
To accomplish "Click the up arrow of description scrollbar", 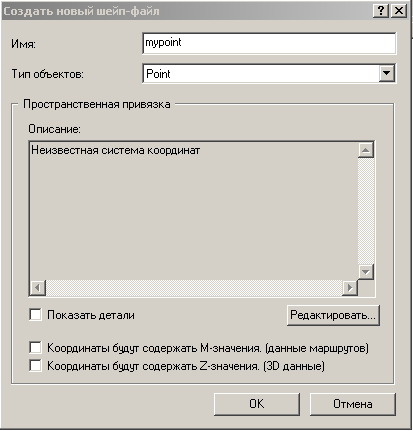I will tap(366, 150).
